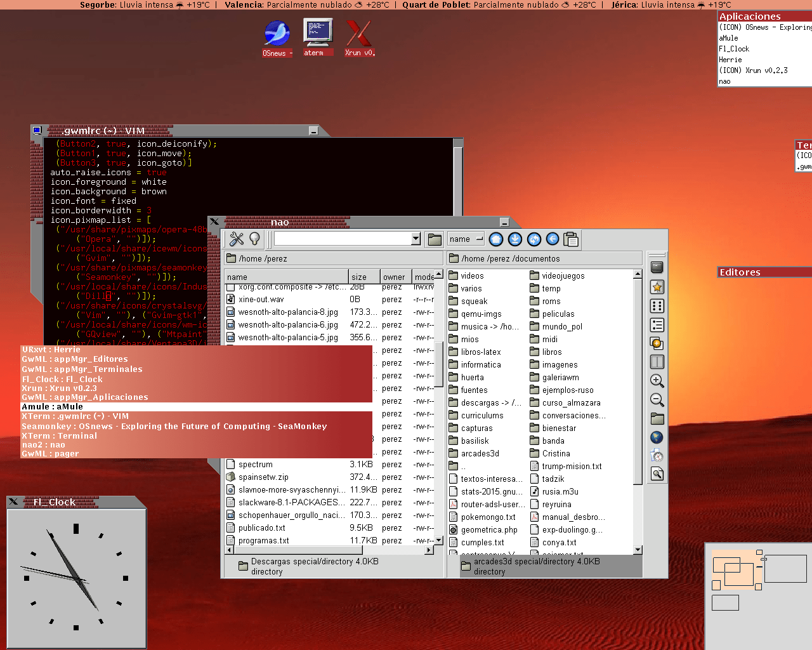
Task: Click the blue refresh arrows icon
Action: point(534,239)
